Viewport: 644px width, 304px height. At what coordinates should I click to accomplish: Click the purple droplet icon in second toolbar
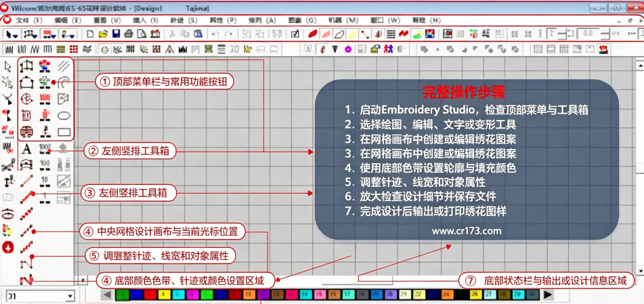tap(348, 49)
